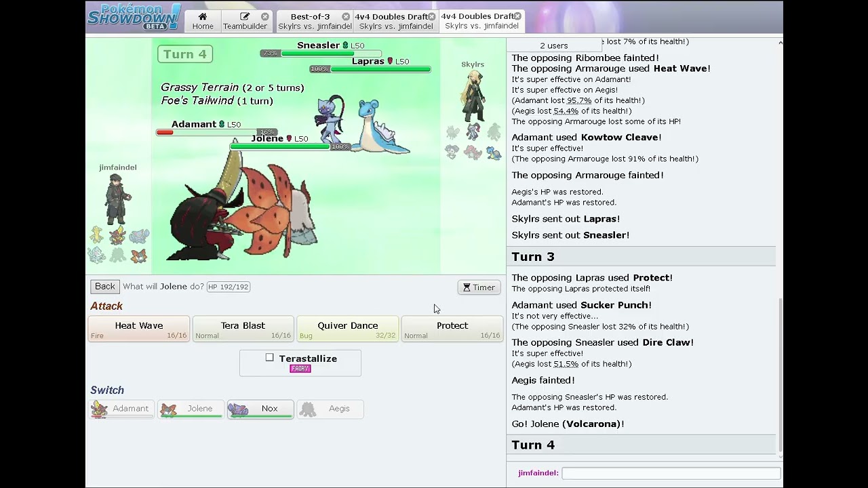Show the 2 users list

pyautogui.click(x=554, y=45)
